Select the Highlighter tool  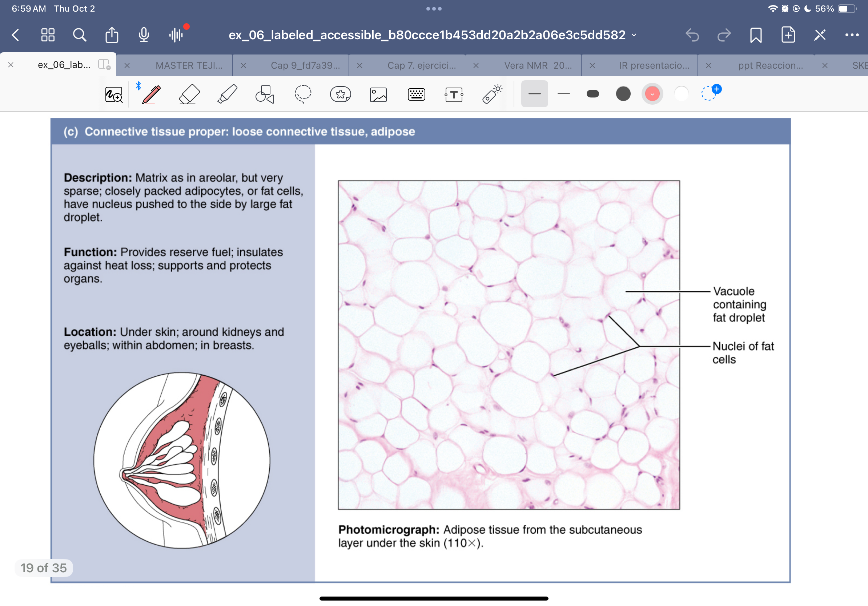(227, 94)
